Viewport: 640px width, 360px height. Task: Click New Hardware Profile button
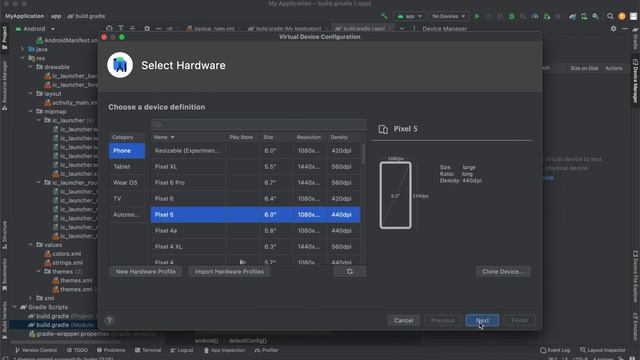click(146, 271)
